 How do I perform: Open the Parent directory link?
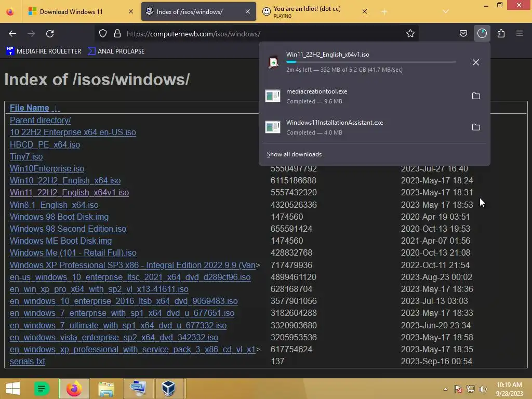coord(40,121)
